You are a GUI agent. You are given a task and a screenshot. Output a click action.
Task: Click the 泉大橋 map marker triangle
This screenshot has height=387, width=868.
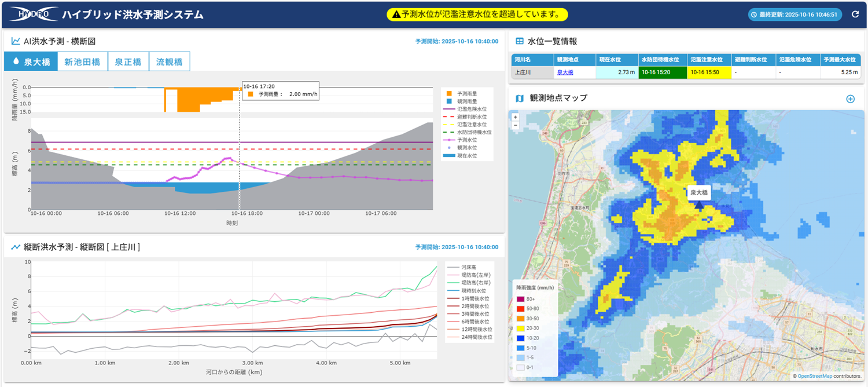point(698,205)
